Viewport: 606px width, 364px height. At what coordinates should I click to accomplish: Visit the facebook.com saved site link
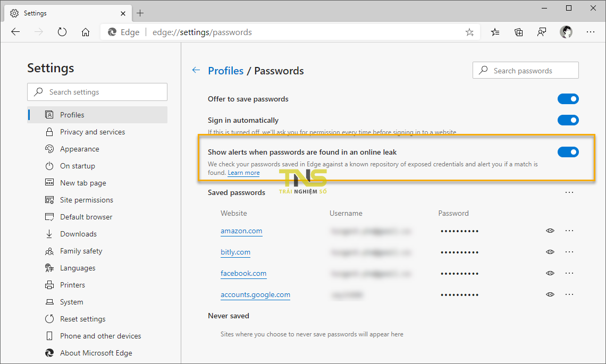point(243,273)
